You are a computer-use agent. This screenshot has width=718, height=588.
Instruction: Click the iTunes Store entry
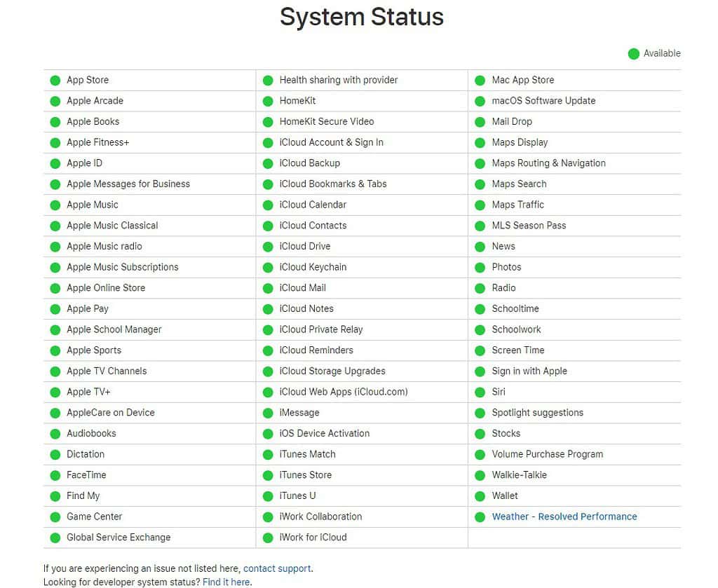click(305, 474)
